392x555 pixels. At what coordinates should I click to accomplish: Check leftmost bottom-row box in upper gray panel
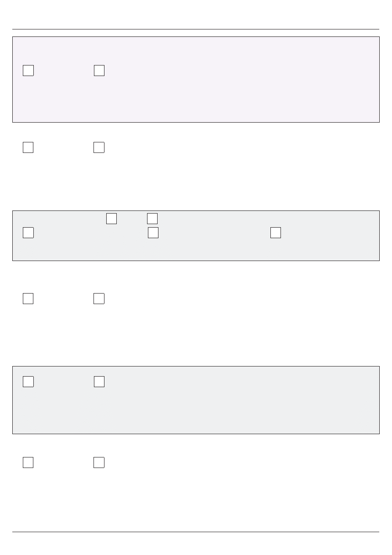pos(28,233)
